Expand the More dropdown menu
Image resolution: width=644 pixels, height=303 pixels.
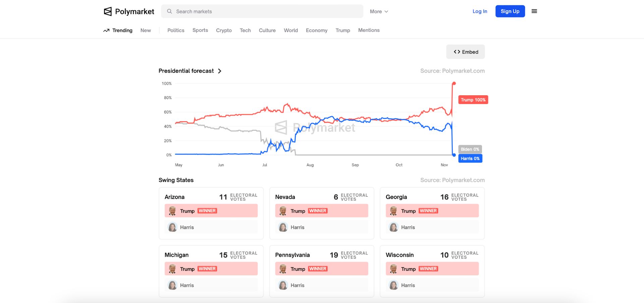(x=379, y=11)
